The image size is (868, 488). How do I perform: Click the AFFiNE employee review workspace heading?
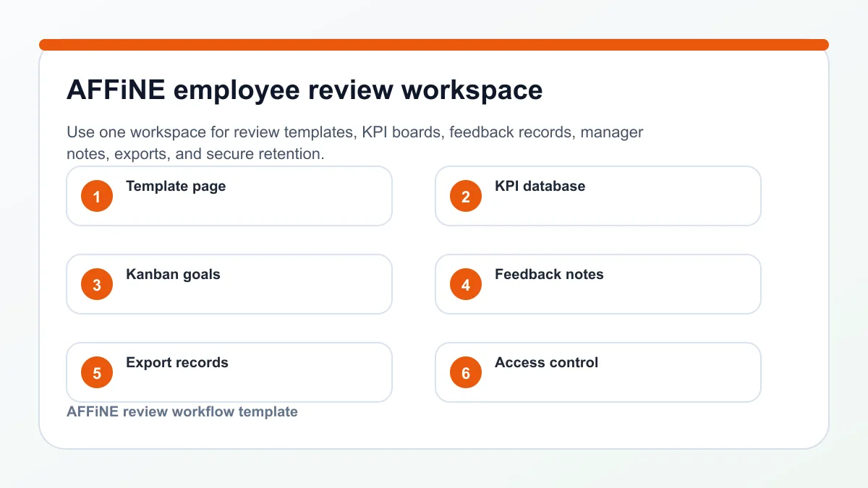pyautogui.click(x=305, y=91)
